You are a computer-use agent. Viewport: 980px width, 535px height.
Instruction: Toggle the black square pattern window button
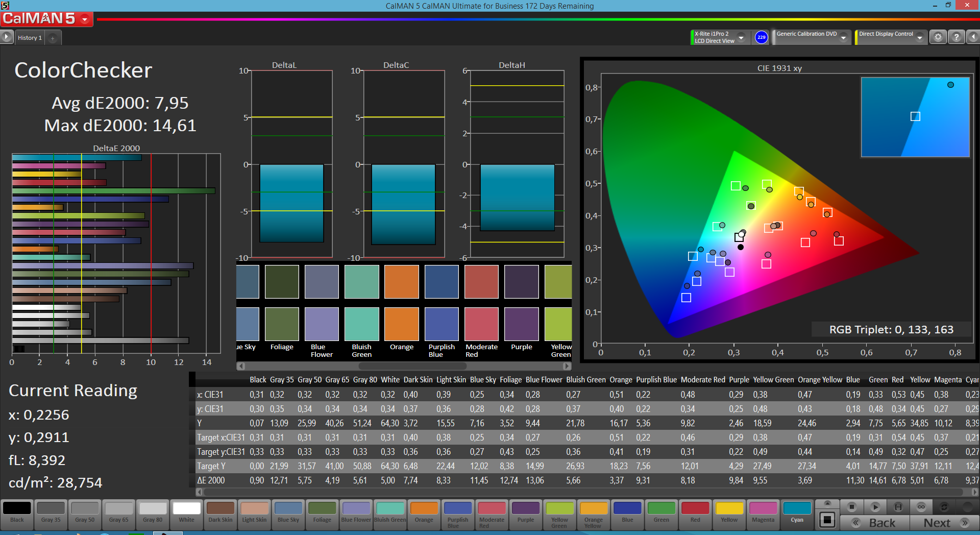click(x=827, y=520)
